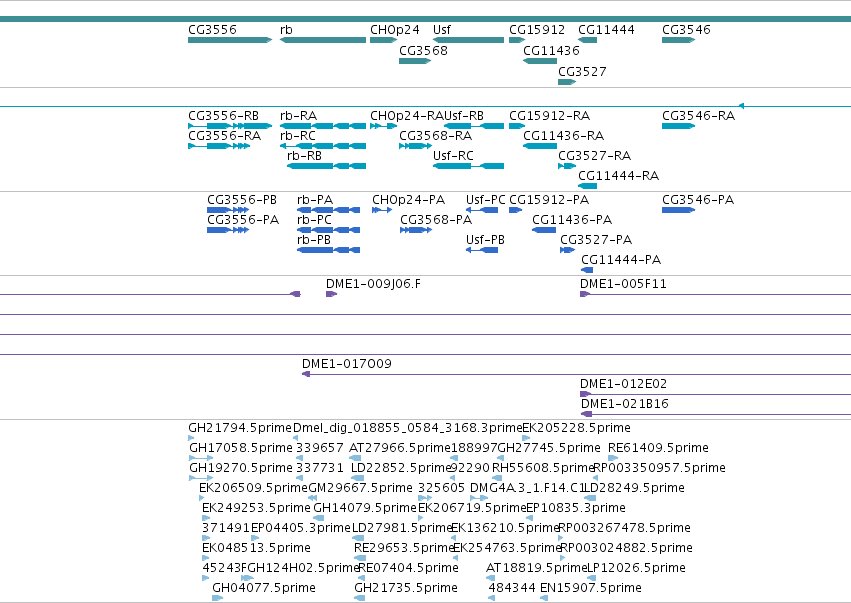Click the GH04077.5prime EST label

tap(264, 588)
